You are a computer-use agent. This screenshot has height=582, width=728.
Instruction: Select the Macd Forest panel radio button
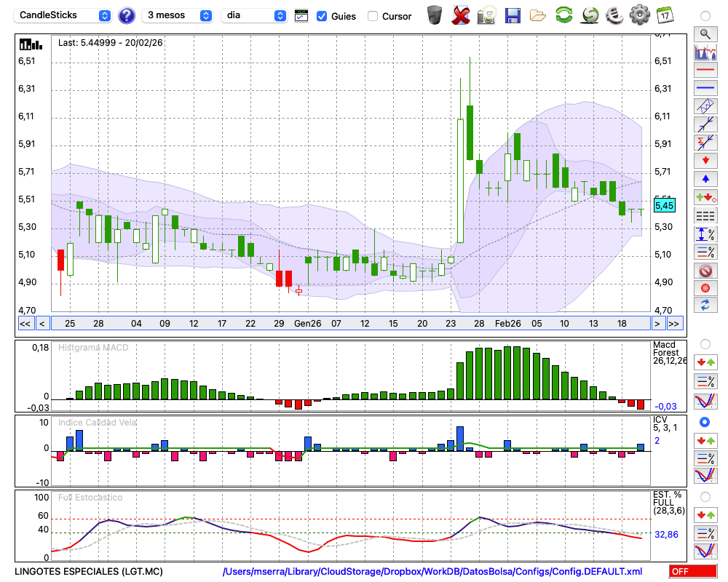click(705, 343)
